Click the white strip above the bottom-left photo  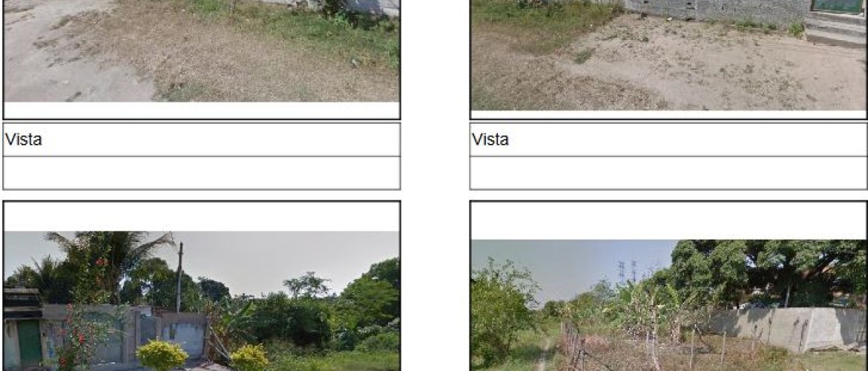202,217
